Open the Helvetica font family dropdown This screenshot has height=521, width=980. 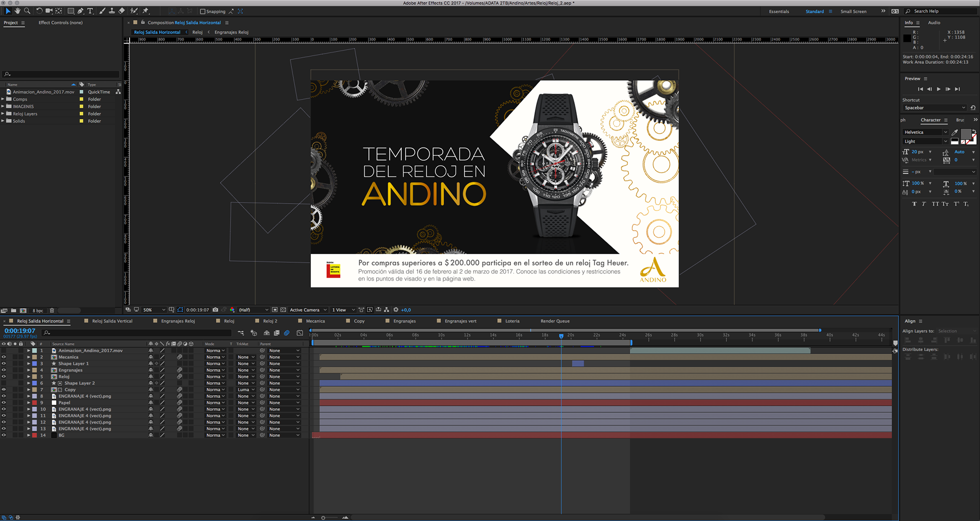coord(925,132)
